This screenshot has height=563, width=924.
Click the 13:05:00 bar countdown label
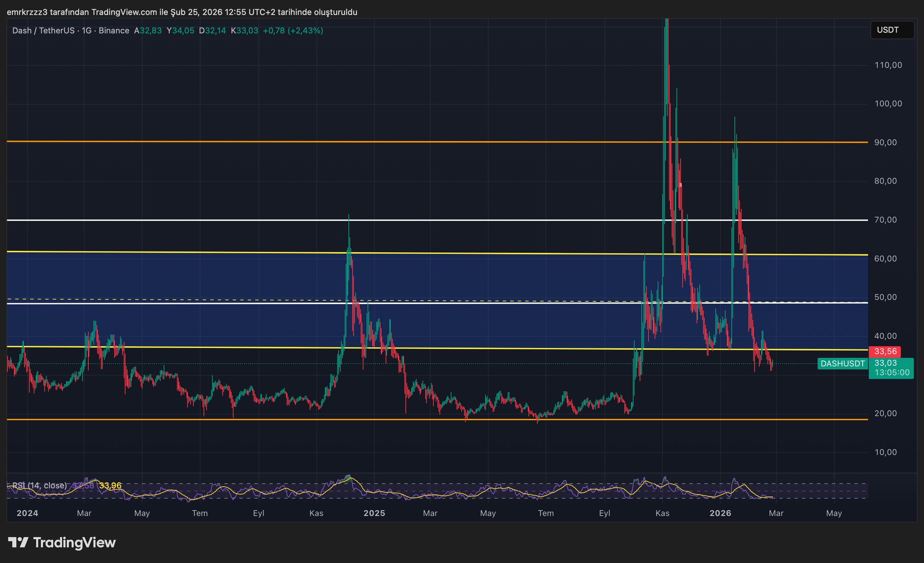point(892,373)
